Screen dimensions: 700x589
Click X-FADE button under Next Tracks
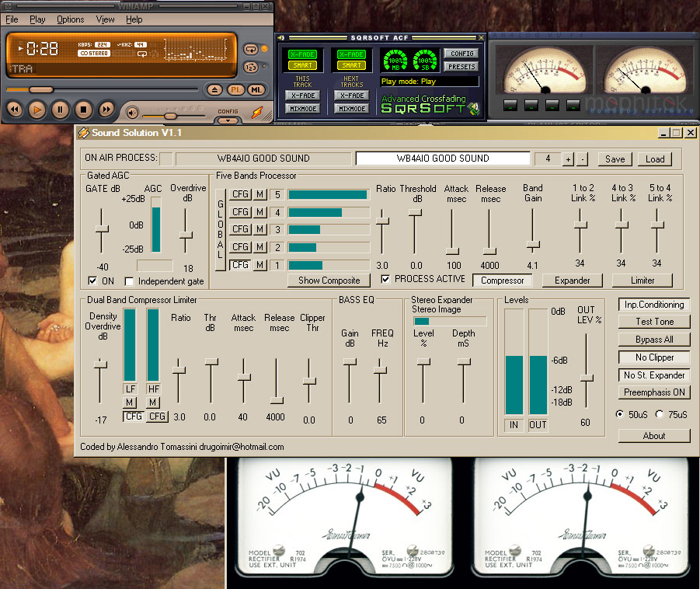point(352,95)
